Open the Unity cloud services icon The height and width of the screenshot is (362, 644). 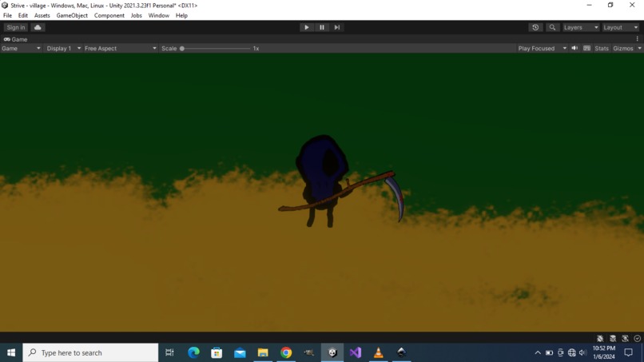tap(38, 27)
